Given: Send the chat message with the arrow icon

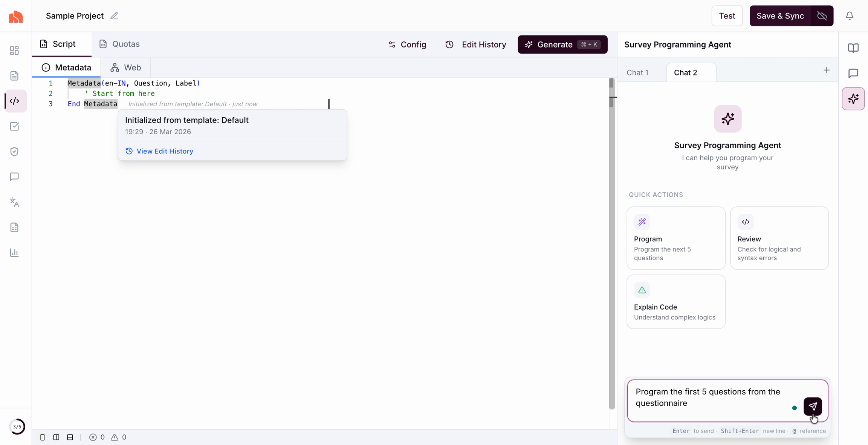Looking at the screenshot, I should (x=813, y=406).
